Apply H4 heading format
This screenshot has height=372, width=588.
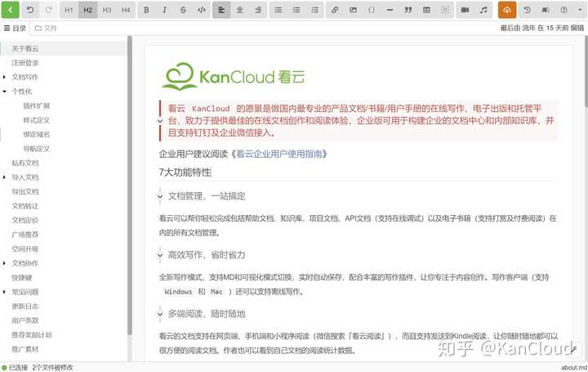[126, 10]
